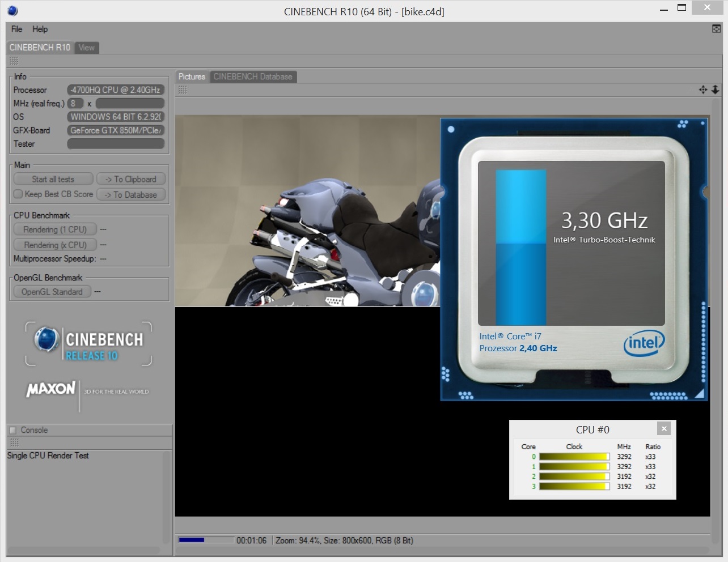
Task: Click the Core 3 clock bar
Action: [x=574, y=486]
